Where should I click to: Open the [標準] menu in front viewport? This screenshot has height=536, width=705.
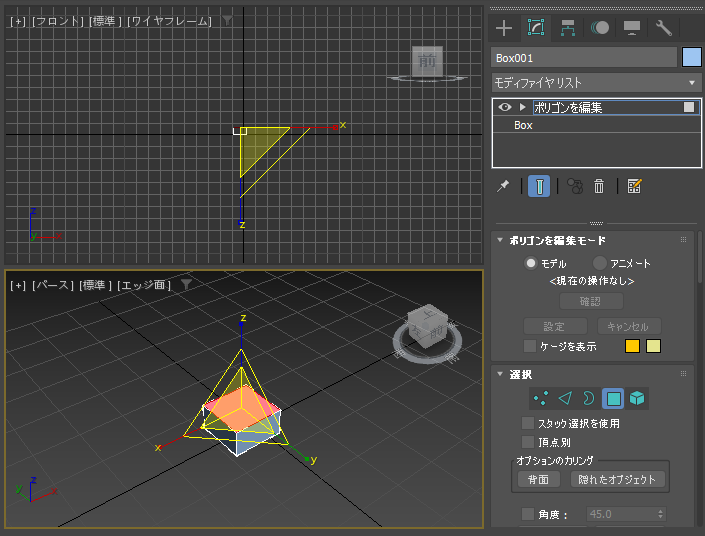point(105,21)
